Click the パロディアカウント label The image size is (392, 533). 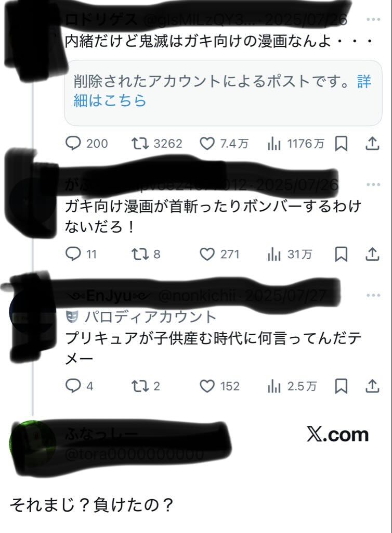point(141,316)
